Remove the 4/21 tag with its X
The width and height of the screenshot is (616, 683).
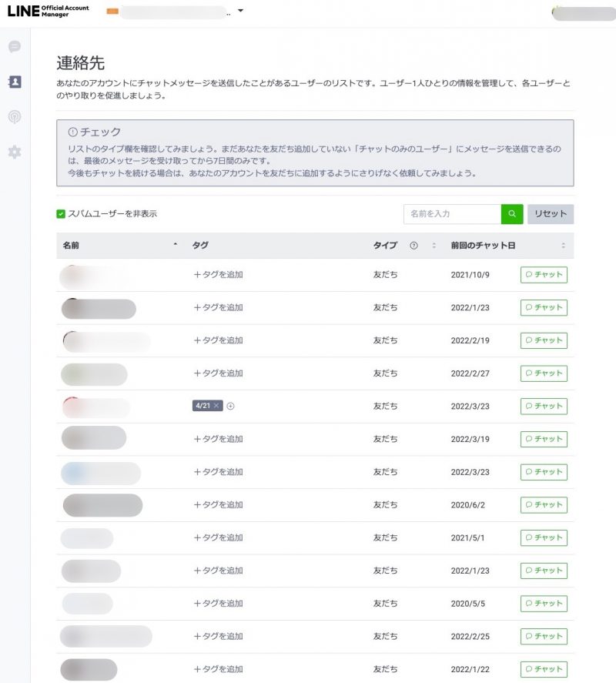pyautogui.click(x=216, y=406)
